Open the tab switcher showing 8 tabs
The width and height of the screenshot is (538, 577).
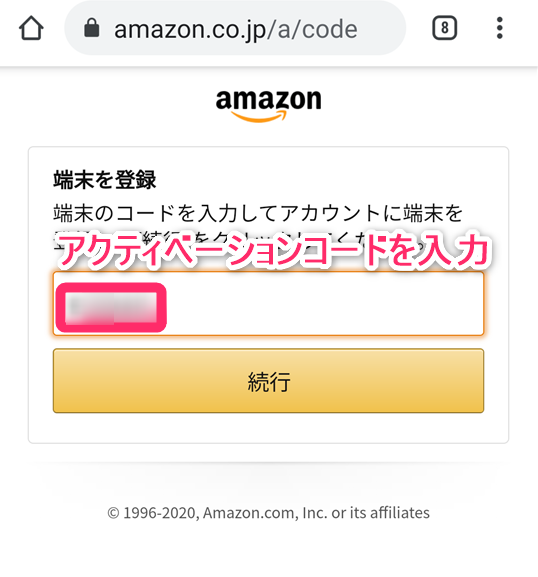coord(445,28)
